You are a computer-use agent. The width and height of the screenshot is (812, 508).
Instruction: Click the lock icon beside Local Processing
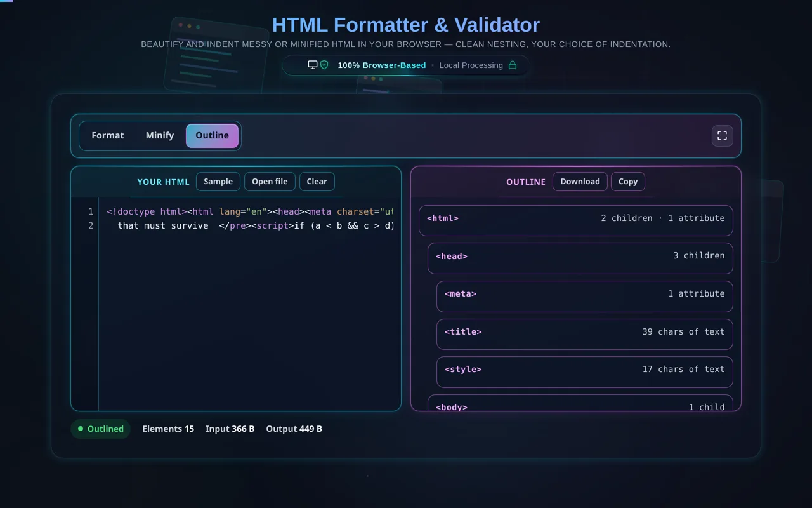[x=513, y=65]
